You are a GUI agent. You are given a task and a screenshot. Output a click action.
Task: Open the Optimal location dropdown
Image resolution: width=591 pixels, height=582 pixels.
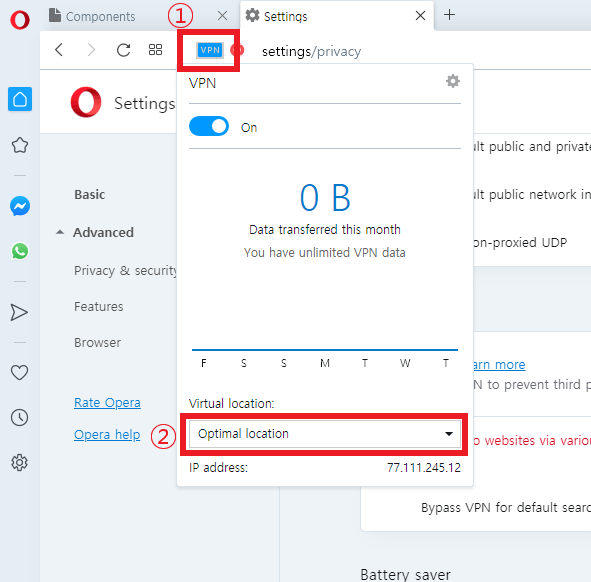[325, 434]
